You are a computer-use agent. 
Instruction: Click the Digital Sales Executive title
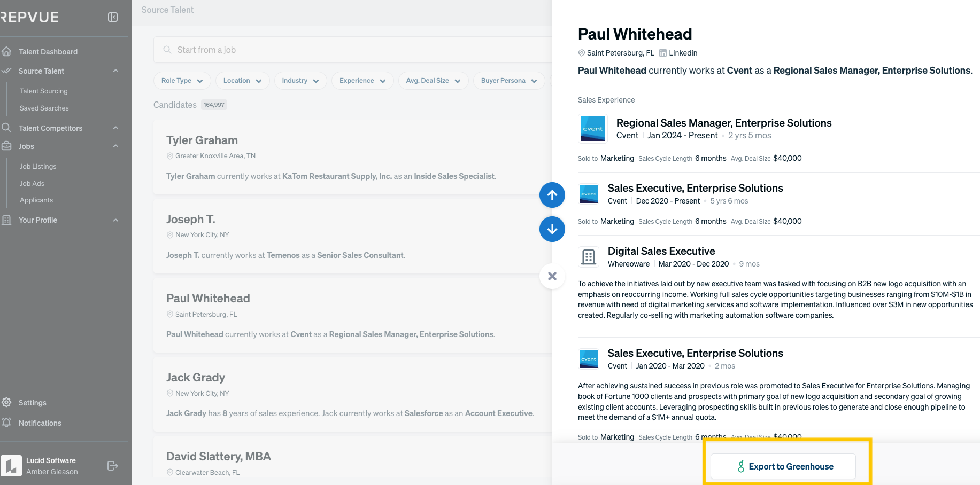pyautogui.click(x=661, y=251)
